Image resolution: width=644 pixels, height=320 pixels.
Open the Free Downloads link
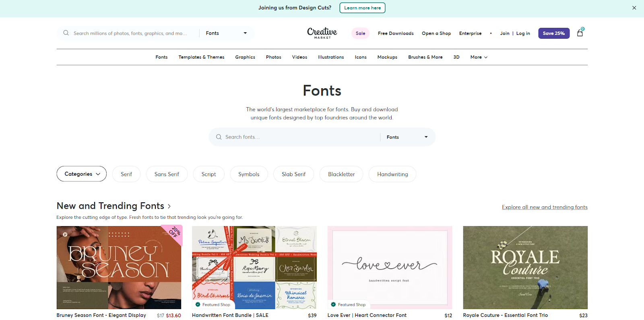(x=396, y=33)
